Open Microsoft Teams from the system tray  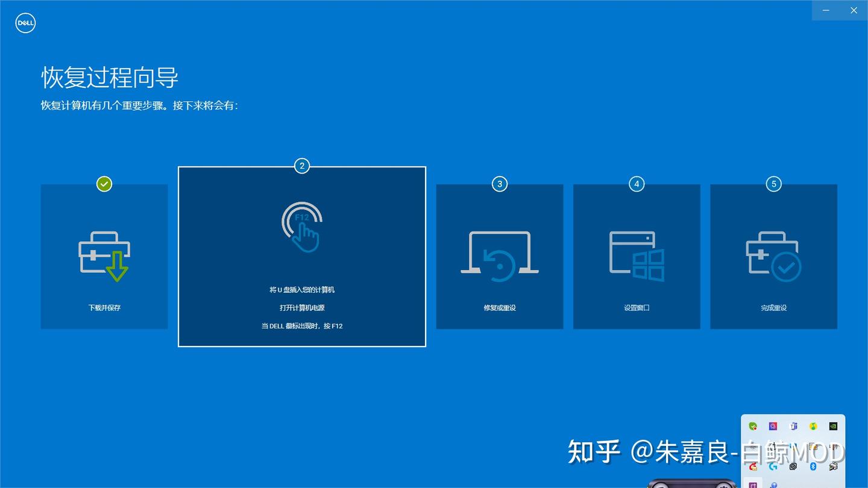[793, 427]
